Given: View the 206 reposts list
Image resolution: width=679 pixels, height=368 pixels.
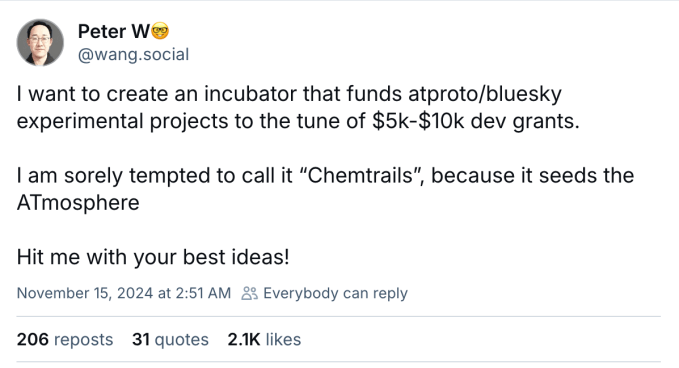Looking at the screenshot, I should [65, 339].
